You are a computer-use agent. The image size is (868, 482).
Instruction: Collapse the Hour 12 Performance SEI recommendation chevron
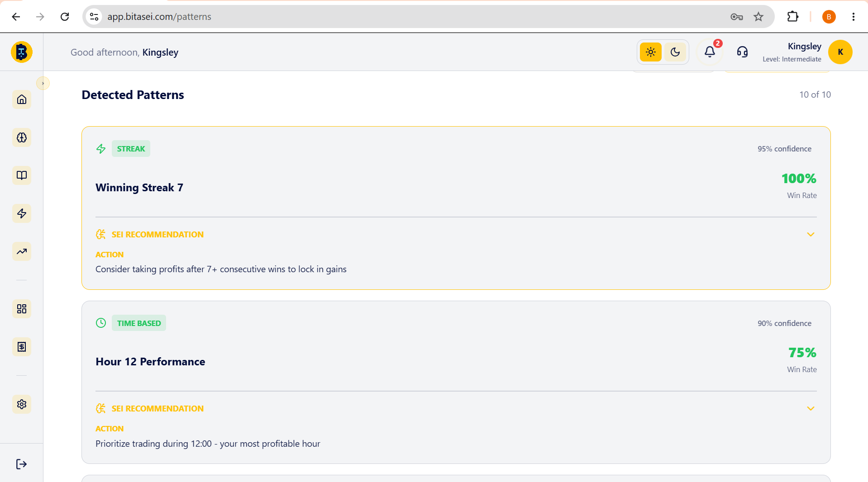point(811,409)
